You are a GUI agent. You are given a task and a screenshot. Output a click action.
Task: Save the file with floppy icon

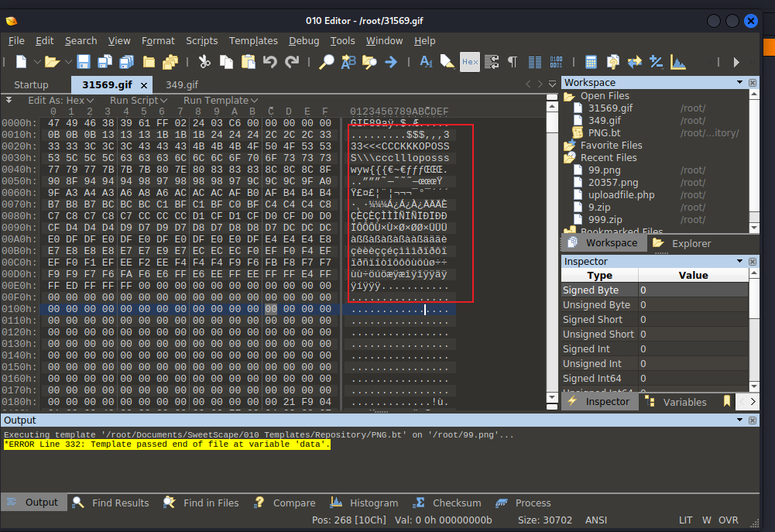pyautogui.click(x=83, y=62)
